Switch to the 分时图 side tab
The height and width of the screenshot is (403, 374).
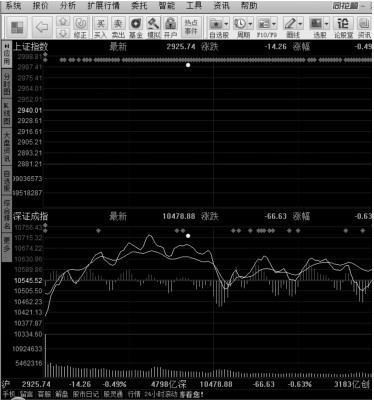[x=7, y=84]
